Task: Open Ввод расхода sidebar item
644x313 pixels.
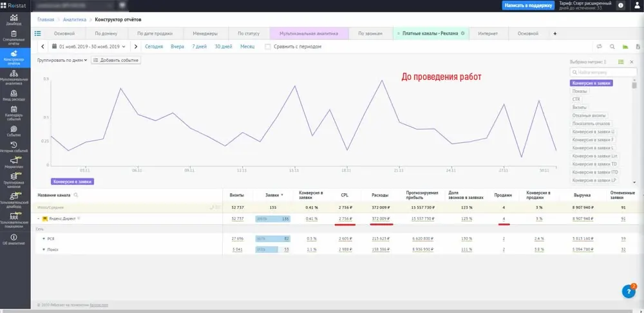Action: pyautogui.click(x=14, y=96)
